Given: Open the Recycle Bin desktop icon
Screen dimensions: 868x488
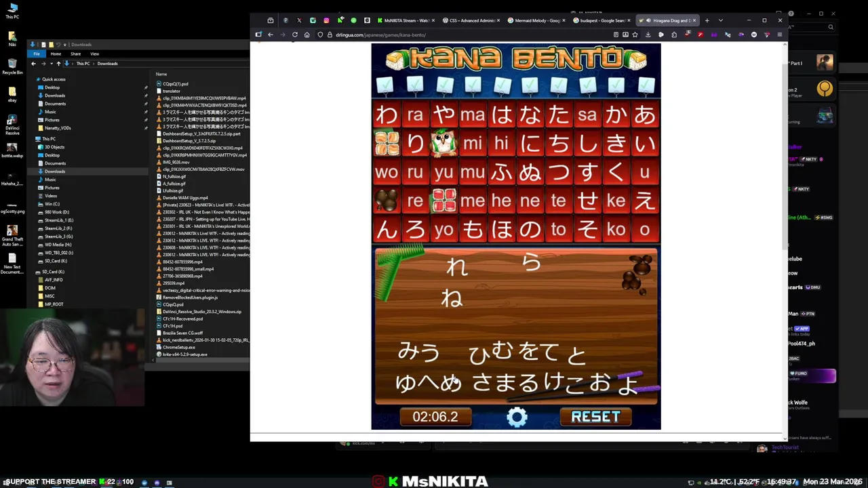Looking at the screenshot, I should coord(12,66).
